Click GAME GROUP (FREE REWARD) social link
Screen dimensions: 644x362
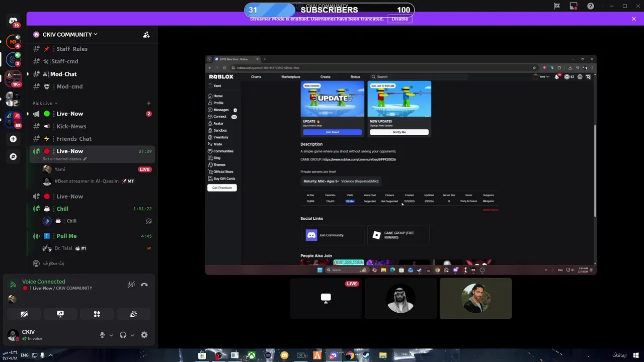(x=399, y=235)
